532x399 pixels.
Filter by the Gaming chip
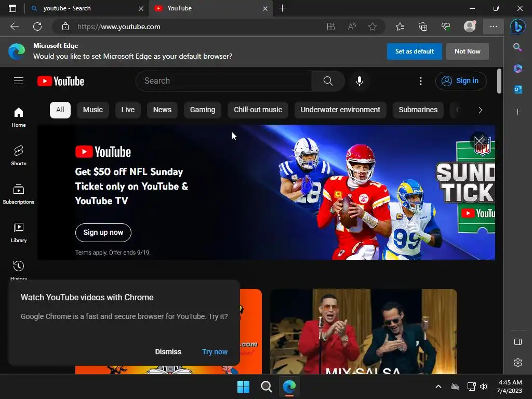(203, 110)
